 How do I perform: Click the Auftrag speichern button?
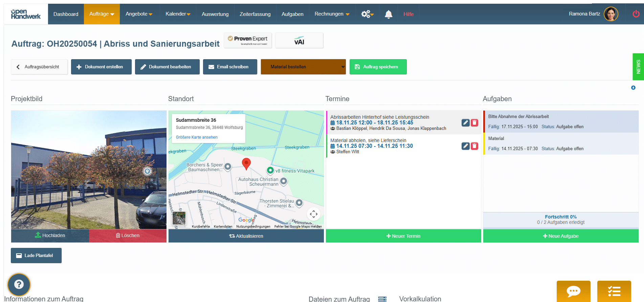coord(378,67)
